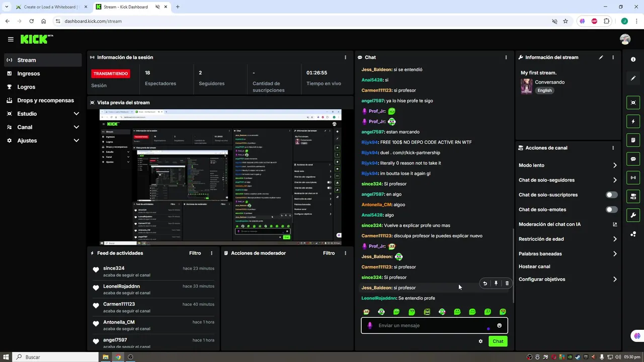
Task: Open the profile avatar menu on the Kick dashboard
Action: [625, 39]
